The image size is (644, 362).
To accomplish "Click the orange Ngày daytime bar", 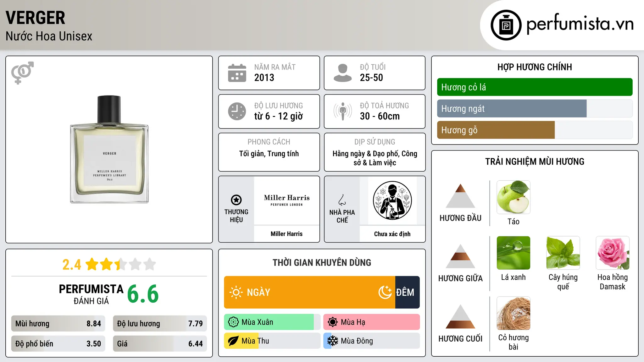I will (x=309, y=292).
